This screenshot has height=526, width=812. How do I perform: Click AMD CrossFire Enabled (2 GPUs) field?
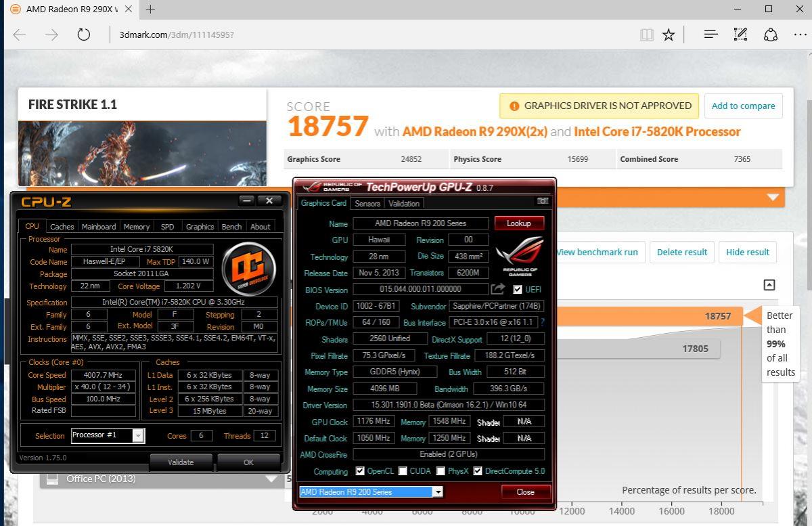pyautogui.click(x=448, y=454)
